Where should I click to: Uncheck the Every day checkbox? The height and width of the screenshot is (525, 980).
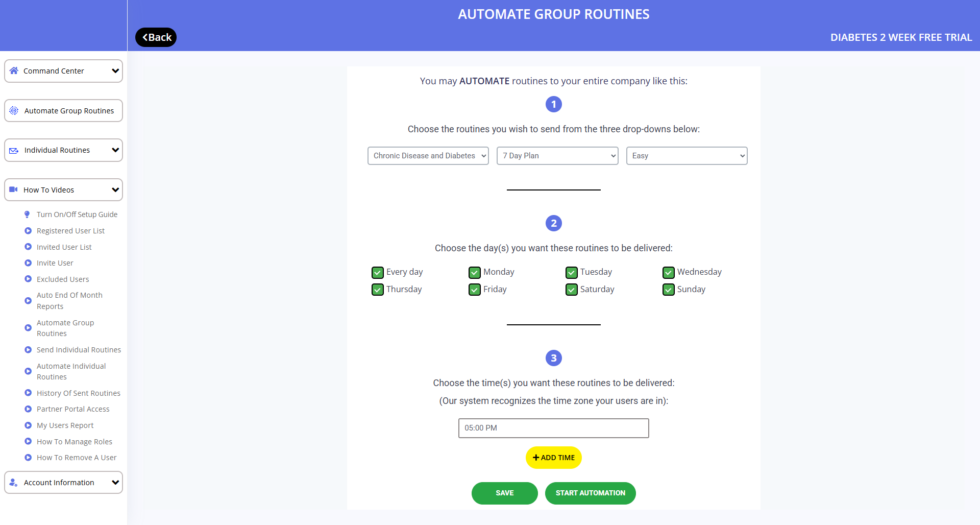[x=378, y=272]
